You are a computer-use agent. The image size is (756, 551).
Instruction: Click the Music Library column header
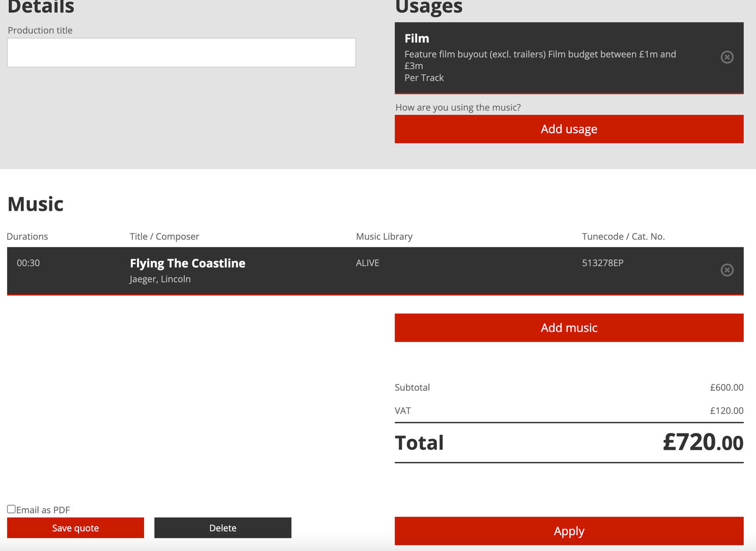(384, 237)
